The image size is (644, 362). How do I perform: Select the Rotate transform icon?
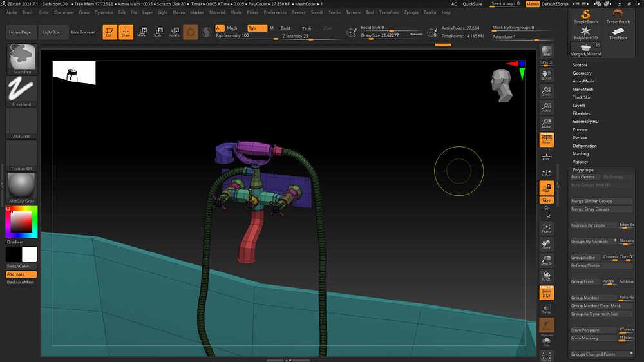174,32
